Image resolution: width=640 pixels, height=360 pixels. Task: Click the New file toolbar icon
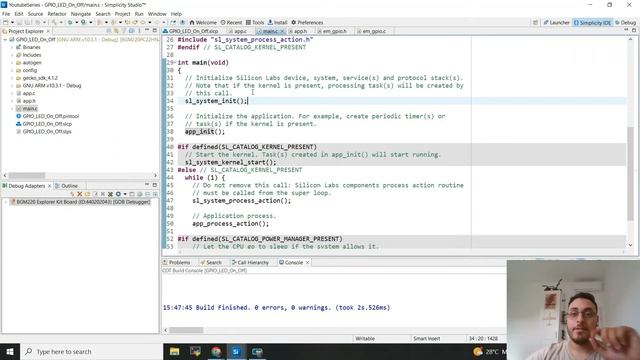click(x=5, y=22)
